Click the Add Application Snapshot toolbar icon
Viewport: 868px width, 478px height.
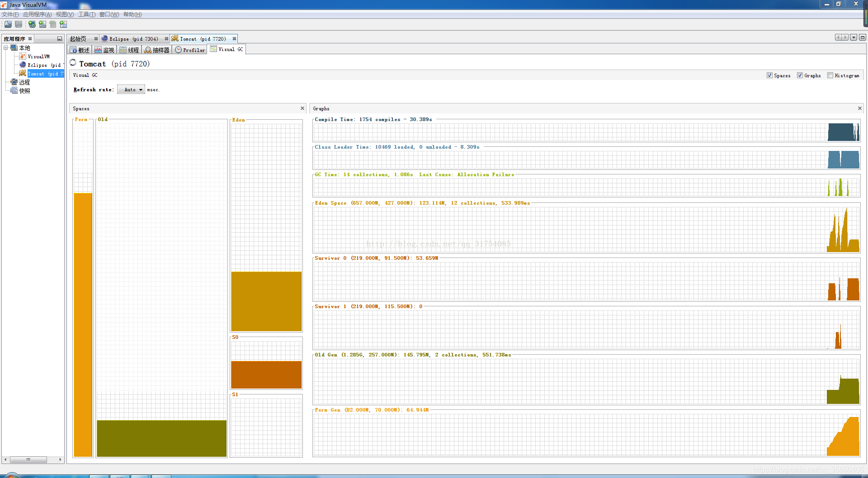click(x=63, y=24)
